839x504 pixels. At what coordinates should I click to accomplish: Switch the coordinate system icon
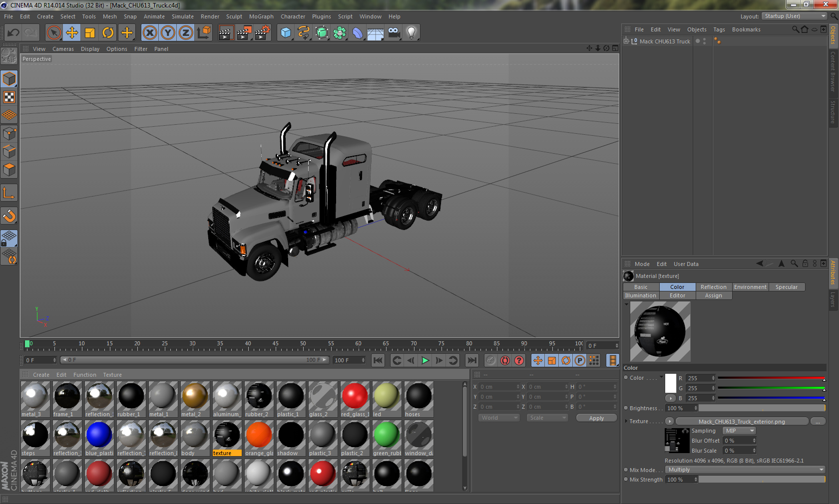tap(204, 33)
